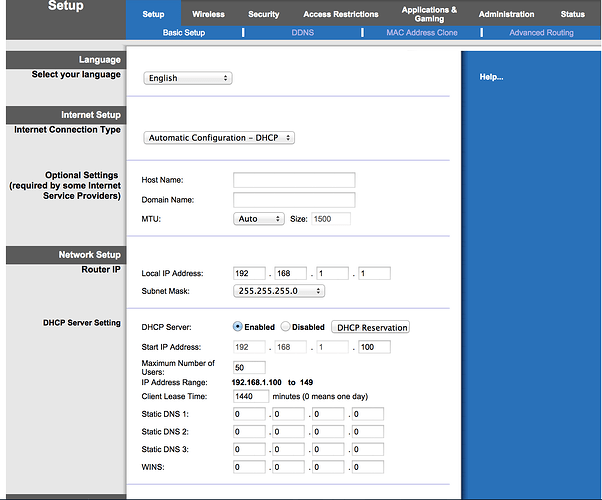Open Applications & Gaming tab
Viewport: 602px width, 500px height.
tap(429, 14)
